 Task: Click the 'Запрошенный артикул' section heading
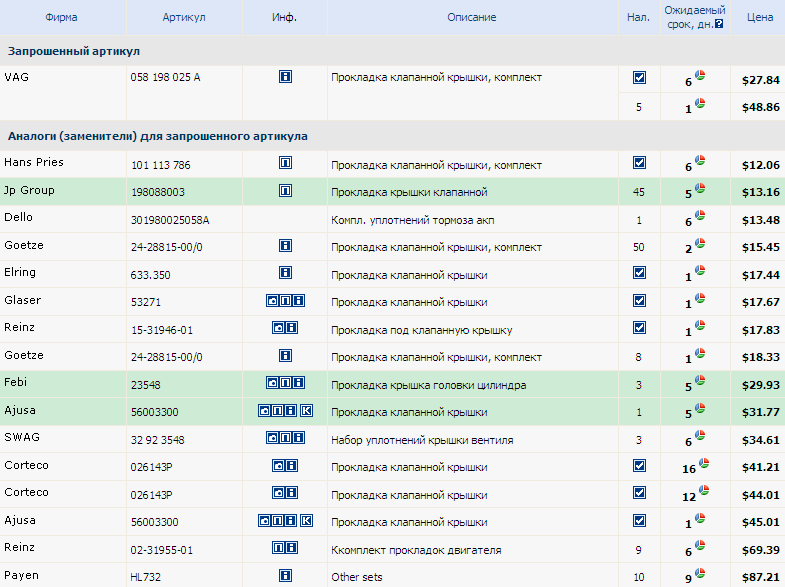[74, 51]
